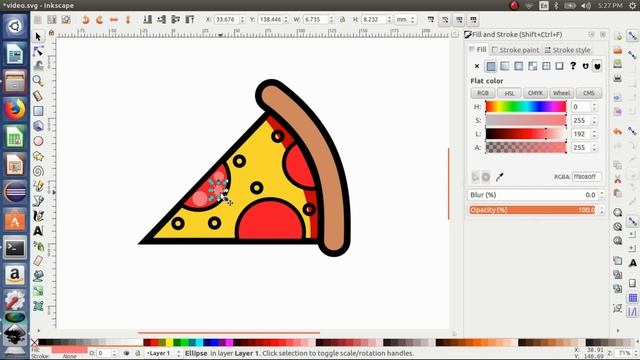The height and width of the screenshot is (360, 640).
Task: Toggle Layer 1 lock in status bar
Action: [x=138, y=353]
